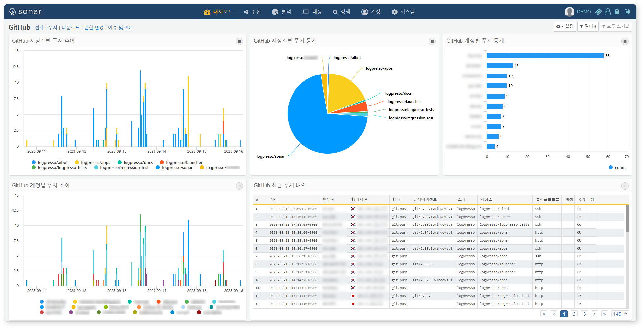This screenshot has height=329, width=644.
Task: Click the user profile outline icon
Action: coord(608,12)
